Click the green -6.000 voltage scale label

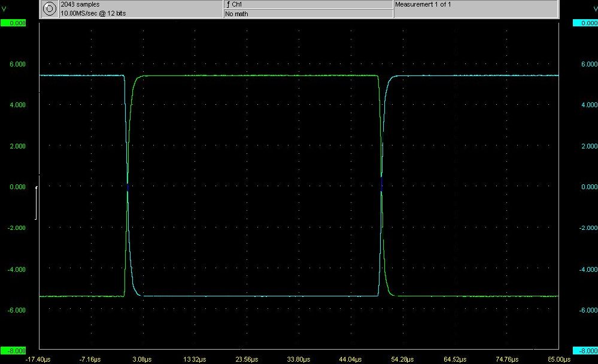click(x=17, y=310)
